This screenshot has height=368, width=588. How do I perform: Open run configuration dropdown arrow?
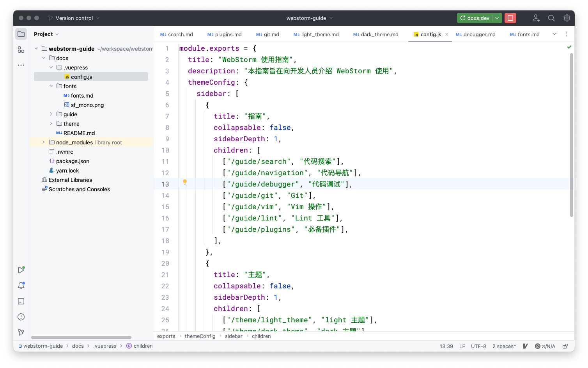point(497,18)
